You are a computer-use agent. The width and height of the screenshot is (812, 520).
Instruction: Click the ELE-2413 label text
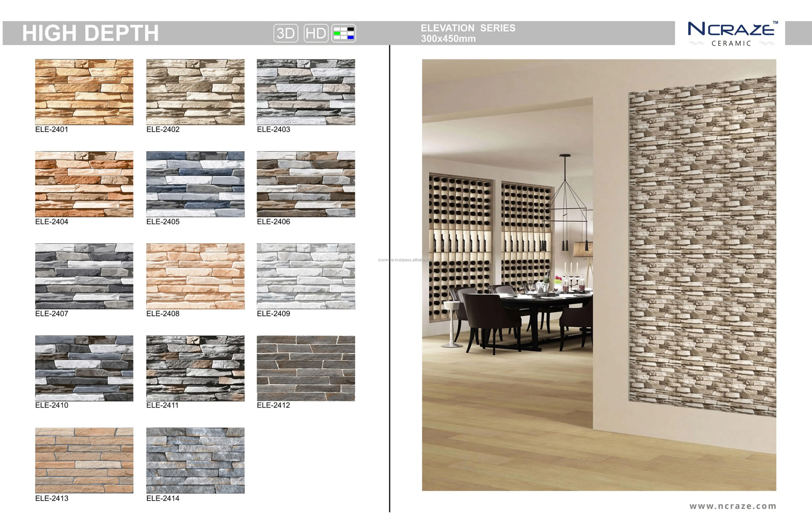coord(52,498)
